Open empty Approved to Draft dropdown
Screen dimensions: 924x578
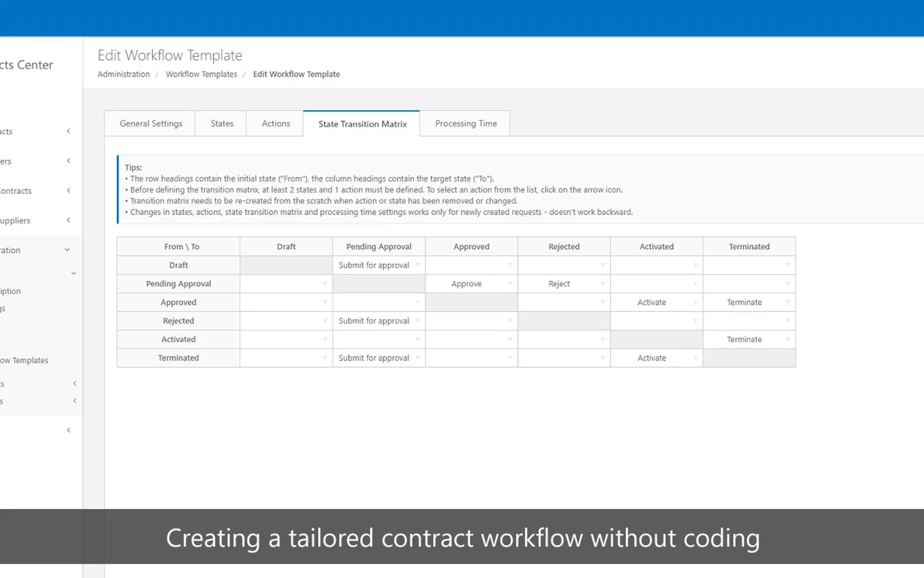286,302
